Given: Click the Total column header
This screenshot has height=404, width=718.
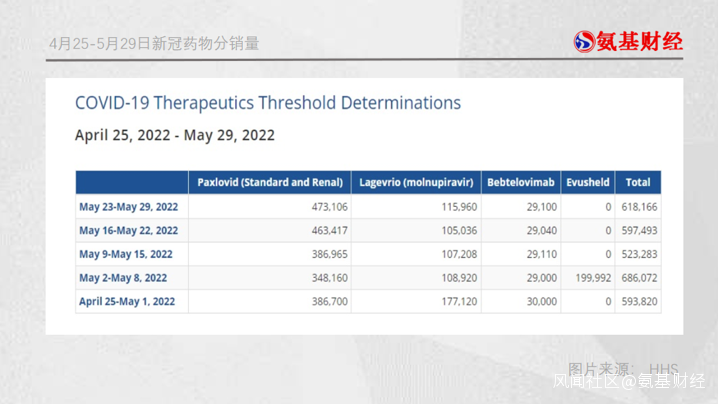Looking at the screenshot, I should (638, 182).
